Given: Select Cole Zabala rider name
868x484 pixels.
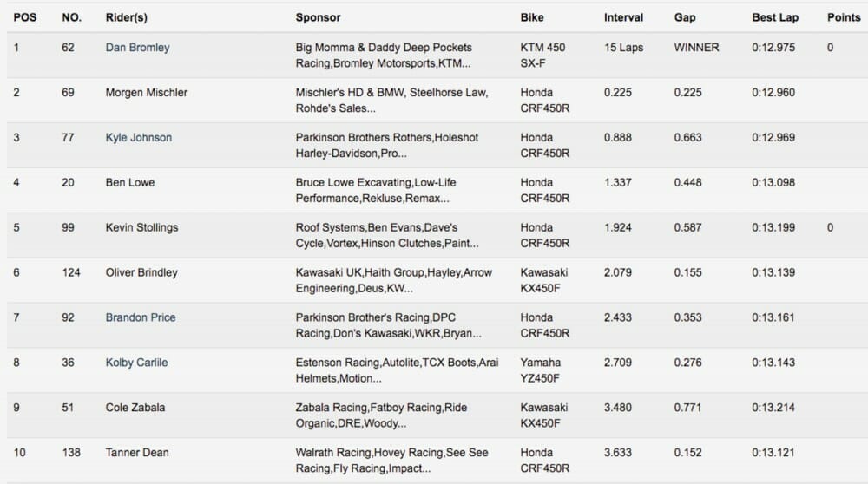Looking at the screenshot, I should click(135, 408).
